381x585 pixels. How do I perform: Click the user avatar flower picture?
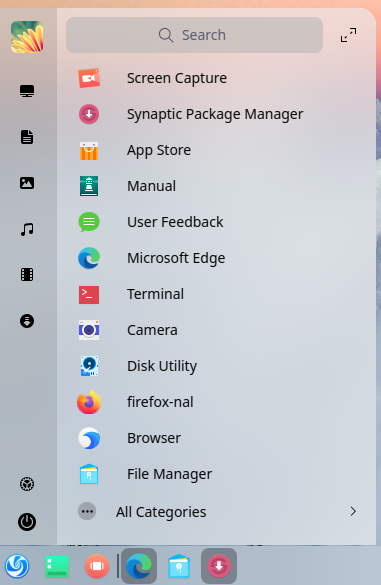[x=27, y=37]
